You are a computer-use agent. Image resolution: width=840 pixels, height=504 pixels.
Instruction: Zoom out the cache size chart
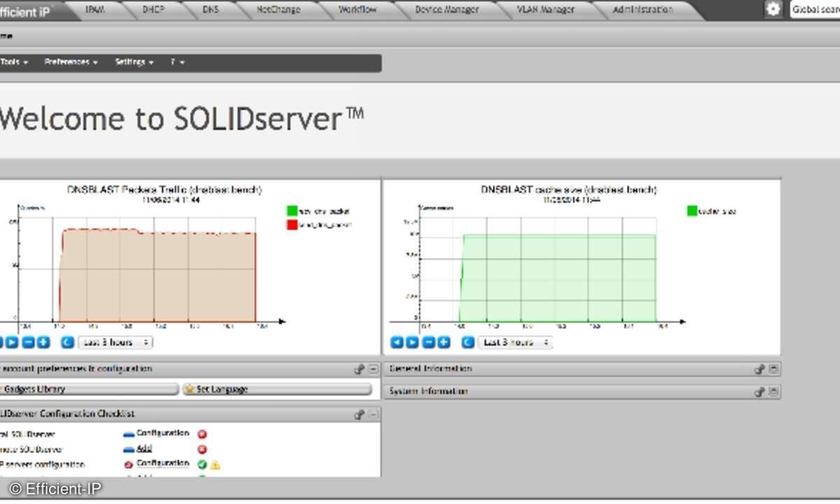click(x=428, y=342)
